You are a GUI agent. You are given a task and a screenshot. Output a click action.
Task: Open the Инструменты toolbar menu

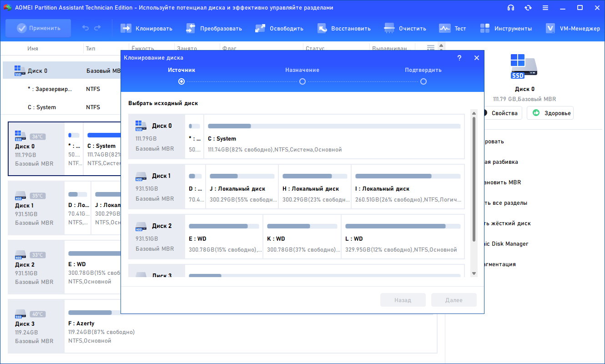coord(506,28)
